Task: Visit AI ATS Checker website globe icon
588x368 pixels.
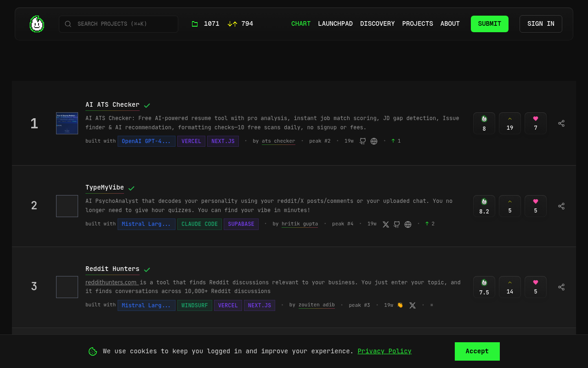Action: [374, 141]
